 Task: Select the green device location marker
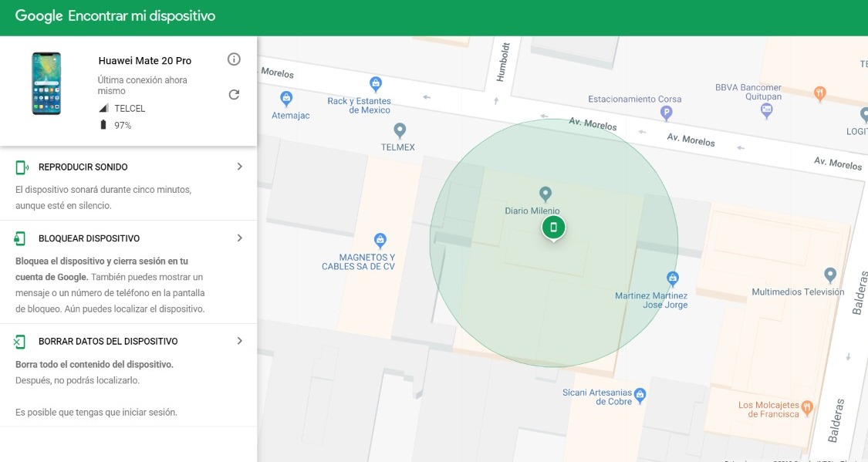pos(553,228)
